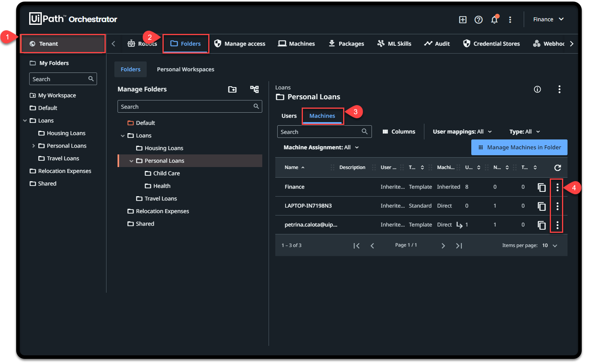
Task: Select Housing Loans in Manage Folders tree
Action: pyautogui.click(x=159, y=148)
